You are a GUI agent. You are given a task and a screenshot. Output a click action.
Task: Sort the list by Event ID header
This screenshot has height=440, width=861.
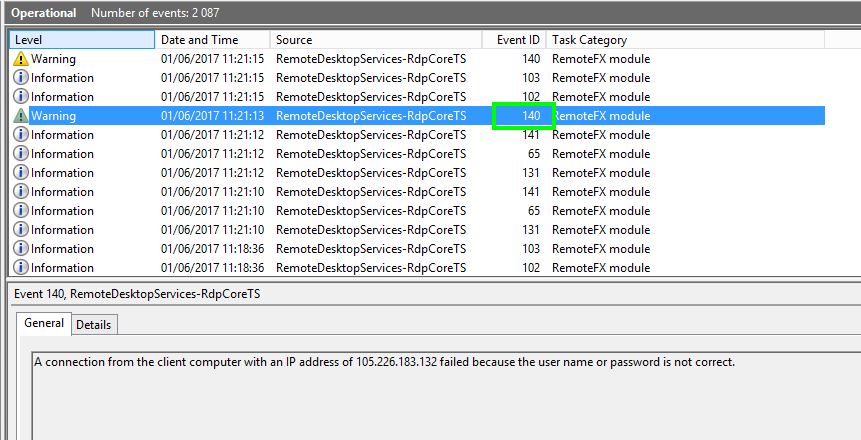pos(517,40)
